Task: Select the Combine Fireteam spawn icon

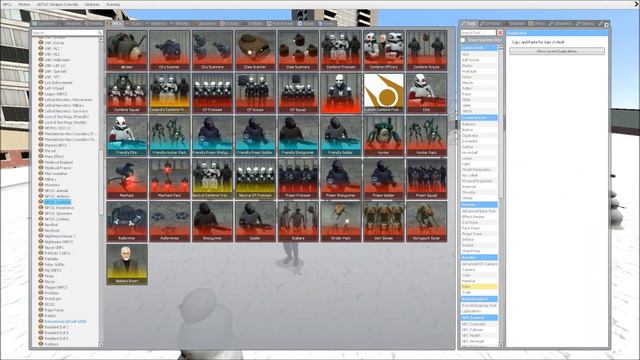Action: coord(341,50)
